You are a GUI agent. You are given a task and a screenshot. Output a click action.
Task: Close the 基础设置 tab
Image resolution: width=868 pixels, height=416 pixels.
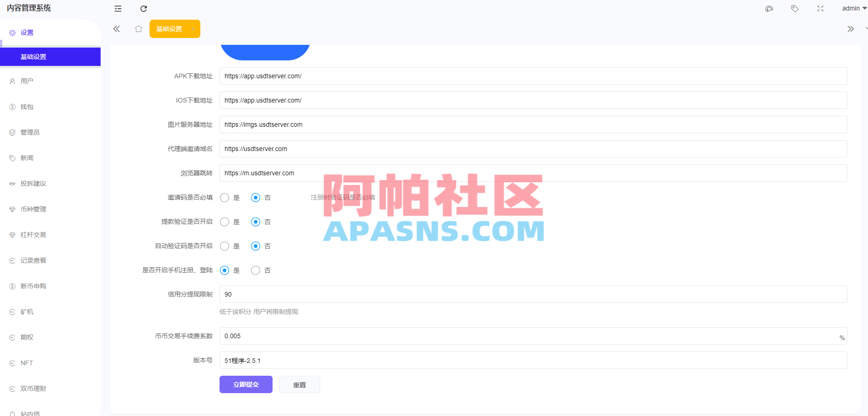click(193, 28)
